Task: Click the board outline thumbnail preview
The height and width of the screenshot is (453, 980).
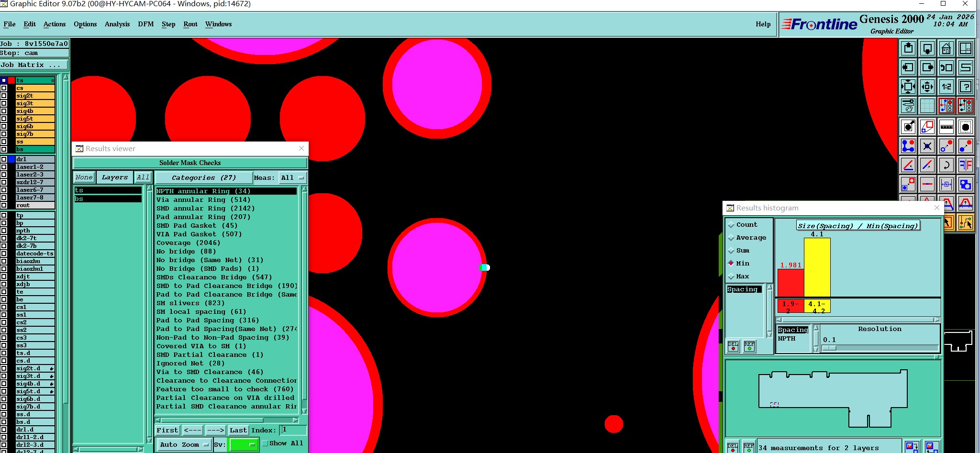Action: coord(833,398)
